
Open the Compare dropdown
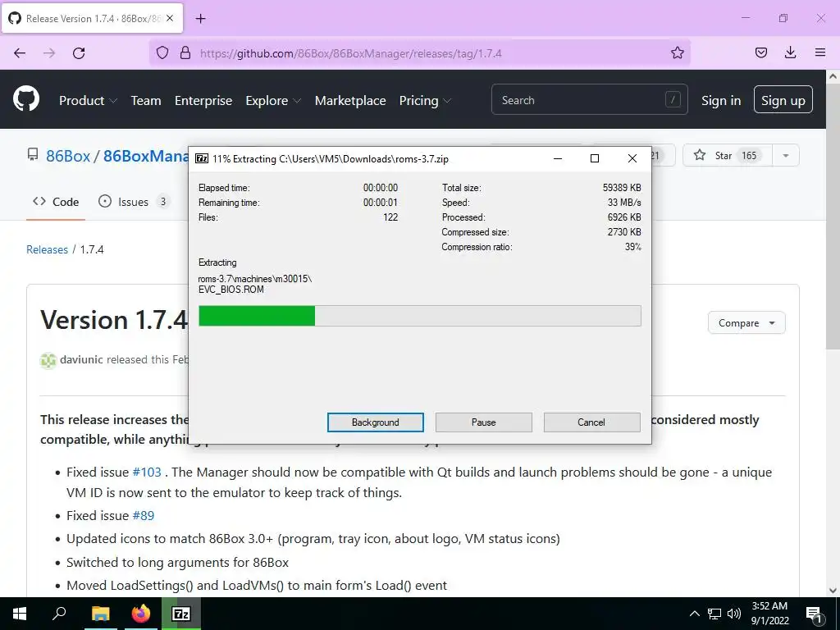point(746,322)
